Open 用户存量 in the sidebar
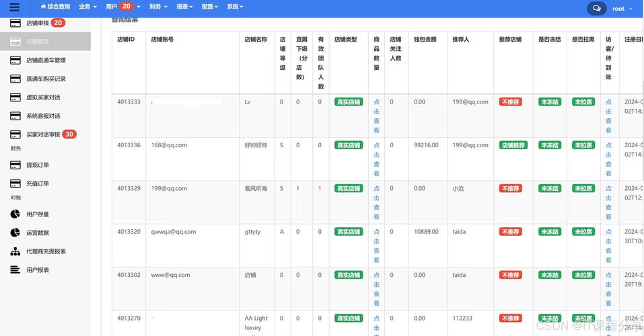 point(38,214)
